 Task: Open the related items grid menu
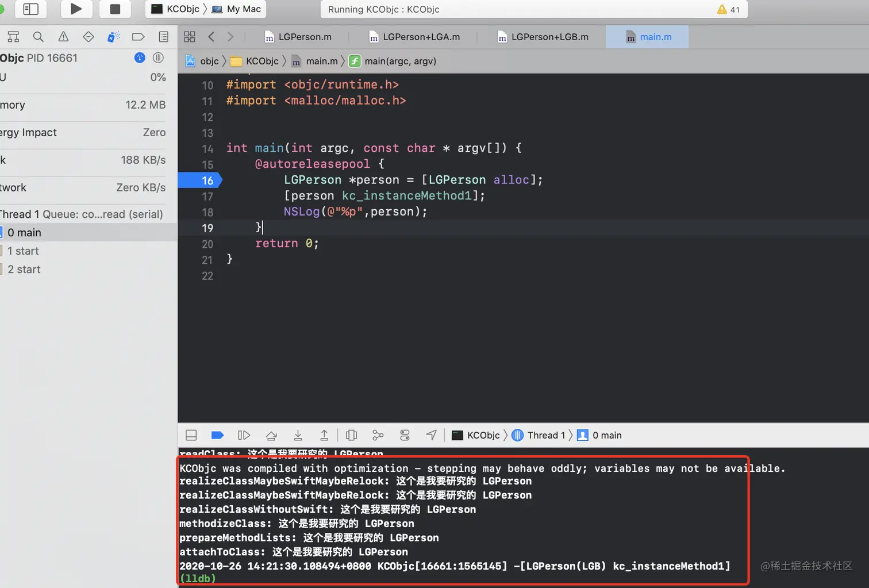[x=190, y=37]
